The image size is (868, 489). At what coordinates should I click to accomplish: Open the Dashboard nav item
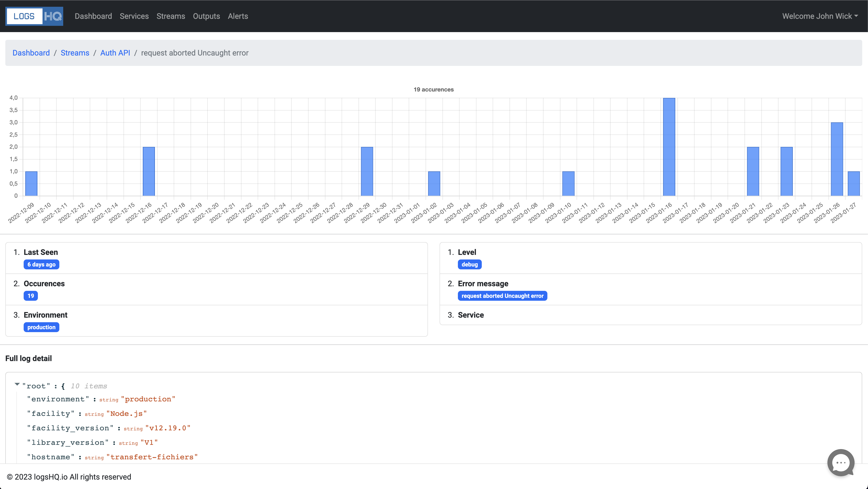(x=93, y=16)
